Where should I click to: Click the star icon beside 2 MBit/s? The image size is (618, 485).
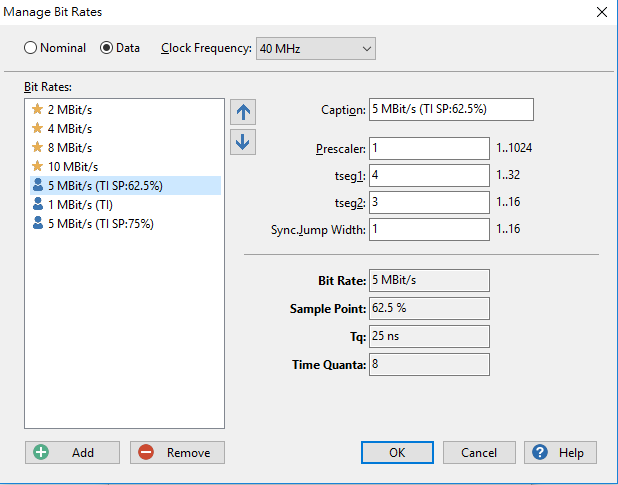click(38, 109)
